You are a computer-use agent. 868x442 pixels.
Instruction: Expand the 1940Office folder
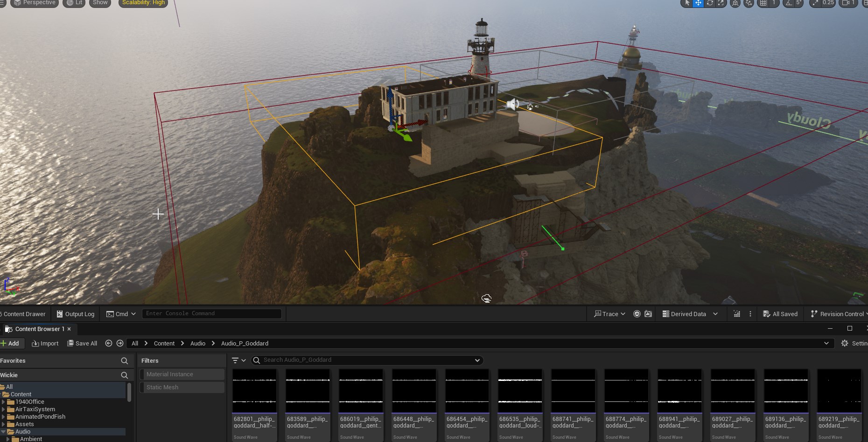click(3, 401)
